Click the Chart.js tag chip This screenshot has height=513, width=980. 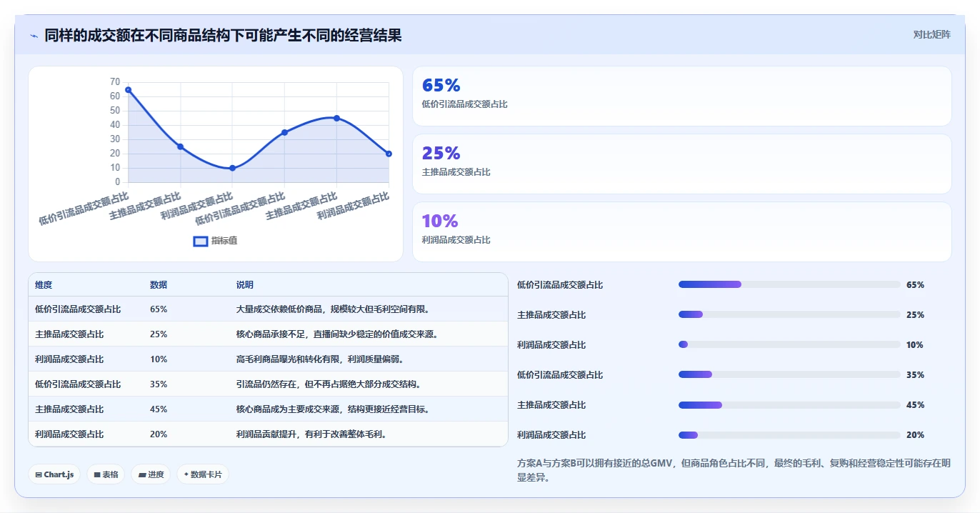tap(54, 474)
